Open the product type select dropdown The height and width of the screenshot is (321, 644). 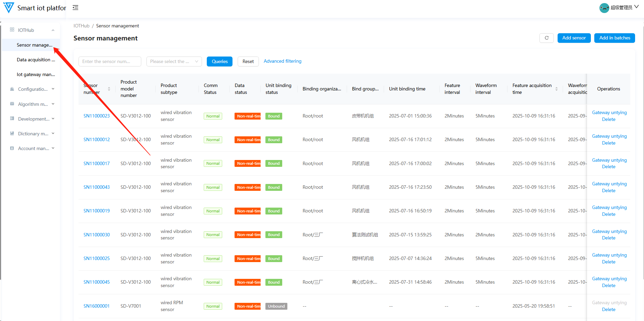(x=174, y=61)
